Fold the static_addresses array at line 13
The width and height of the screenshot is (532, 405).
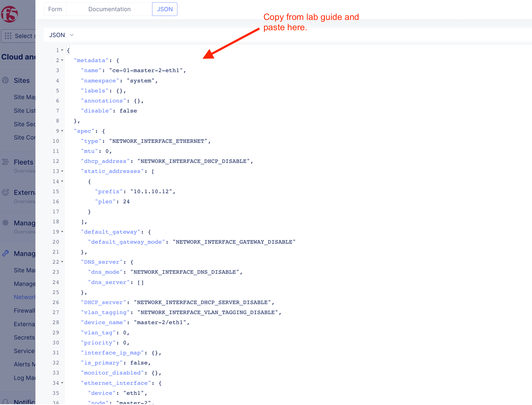coord(62,171)
